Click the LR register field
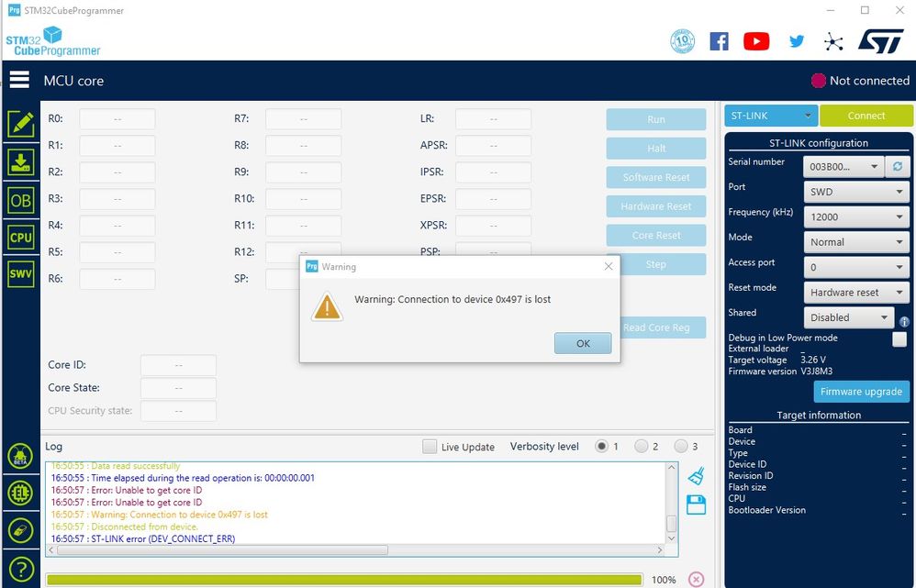The width and height of the screenshot is (916, 588). pos(493,119)
